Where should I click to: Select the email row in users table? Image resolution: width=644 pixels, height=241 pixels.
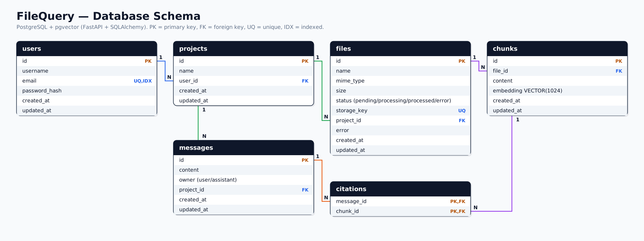coord(87,81)
